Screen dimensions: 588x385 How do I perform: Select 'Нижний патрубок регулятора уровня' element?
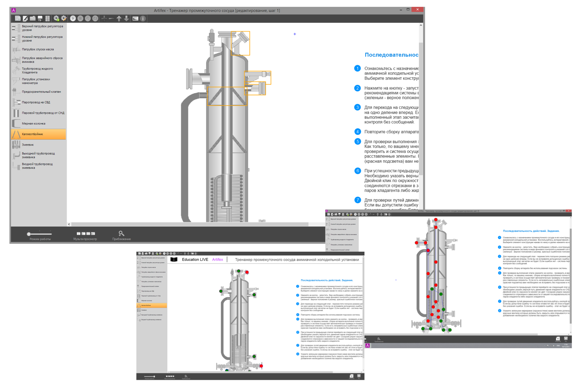(x=39, y=39)
